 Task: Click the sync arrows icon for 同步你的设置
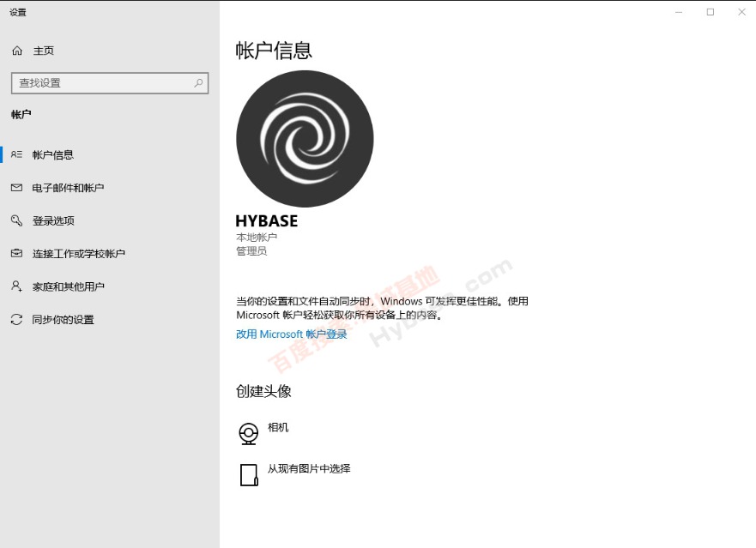16,319
